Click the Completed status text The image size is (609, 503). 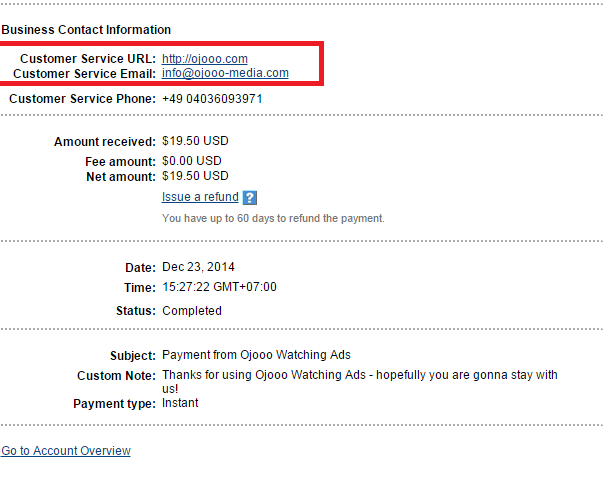click(192, 311)
